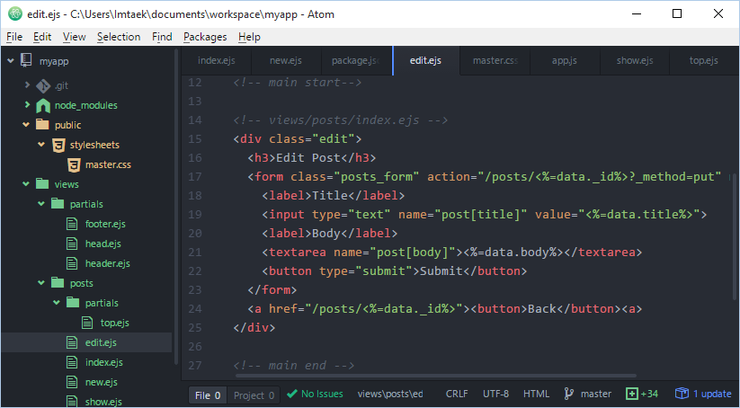Click the master.css CSS3 file icon

(73, 165)
